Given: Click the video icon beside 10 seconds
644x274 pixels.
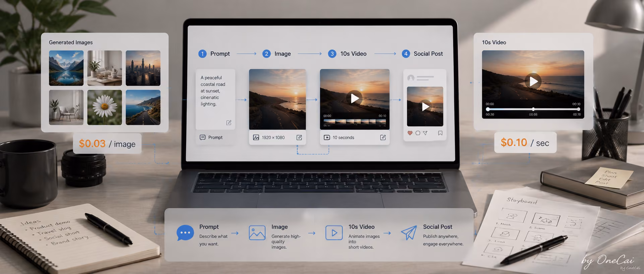Looking at the screenshot, I should pos(327,137).
